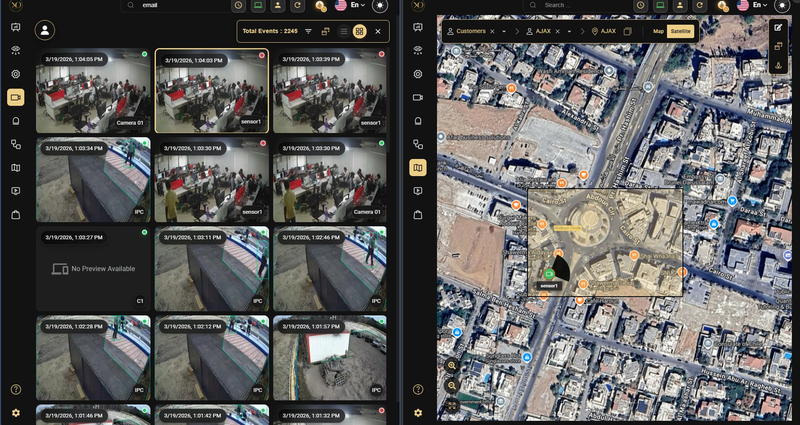Click the AJAX location pin breadcrumb
The height and width of the screenshot is (425, 800).
pos(604,31)
